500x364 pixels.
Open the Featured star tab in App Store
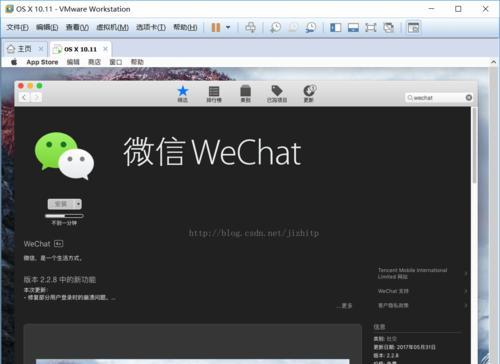coord(183,94)
